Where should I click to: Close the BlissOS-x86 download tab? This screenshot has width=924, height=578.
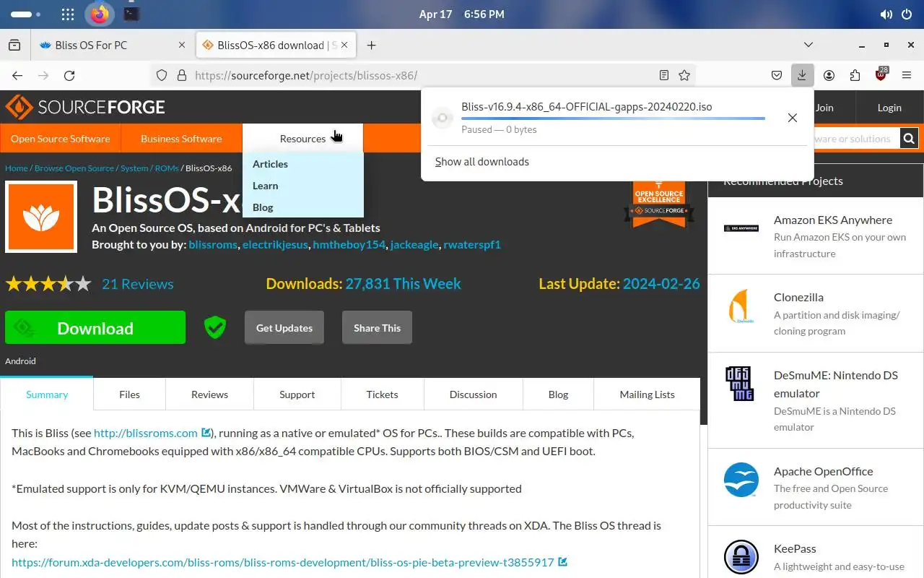pos(344,45)
